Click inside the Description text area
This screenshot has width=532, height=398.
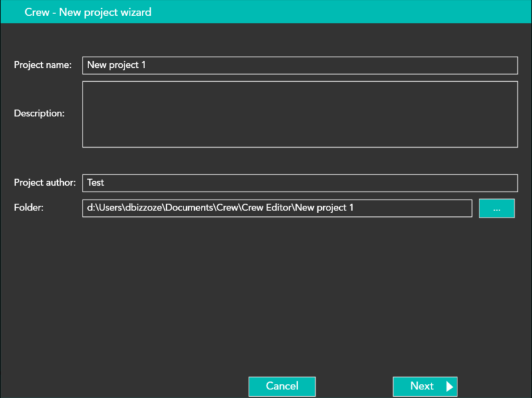pyautogui.click(x=299, y=114)
